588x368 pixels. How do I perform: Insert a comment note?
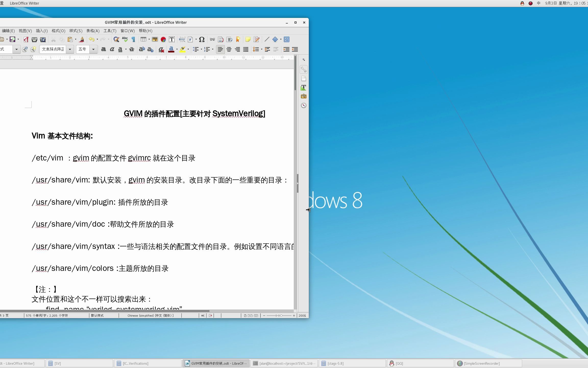[248, 39]
